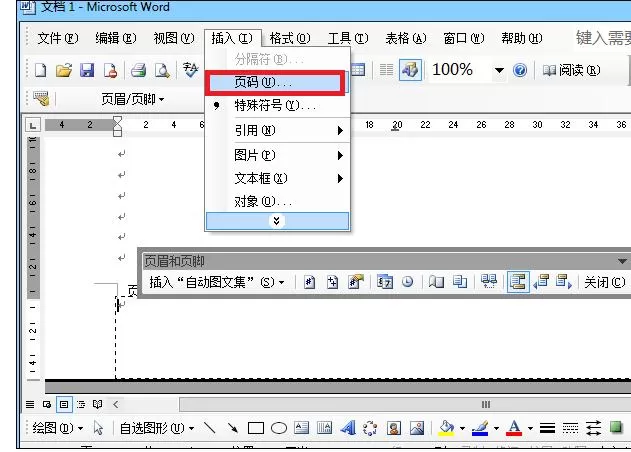The width and height of the screenshot is (631, 452).
Task: Click the Dash Style icon
Action: [x=570, y=428]
